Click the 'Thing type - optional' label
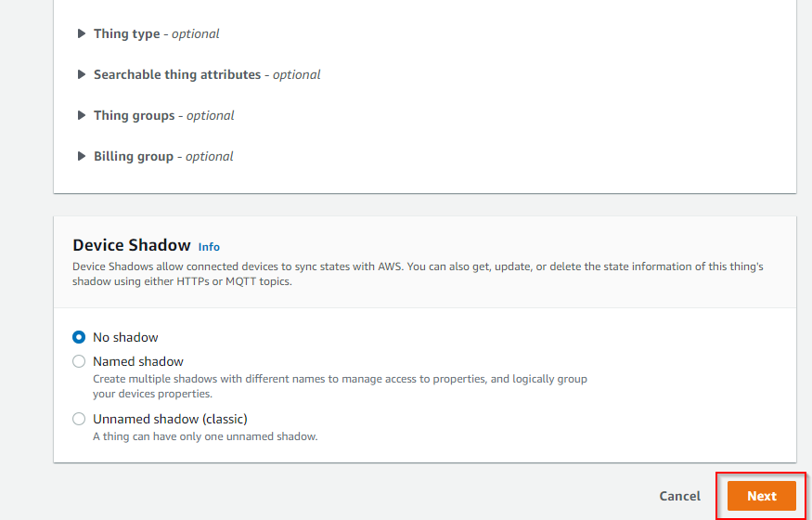Screen dimensions: 812x520 pyautogui.click(x=157, y=33)
